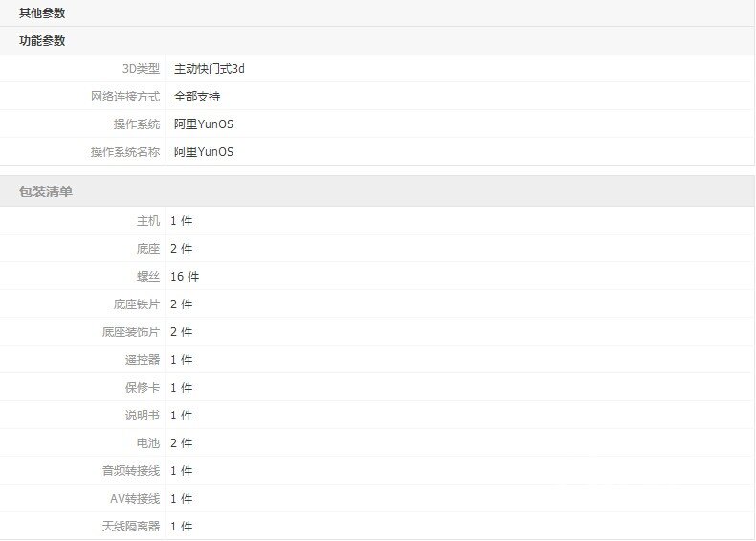This screenshot has height=541, width=756.
Task: Click the 阿里YunOS value in 操作系统 row
Action: [204, 124]
